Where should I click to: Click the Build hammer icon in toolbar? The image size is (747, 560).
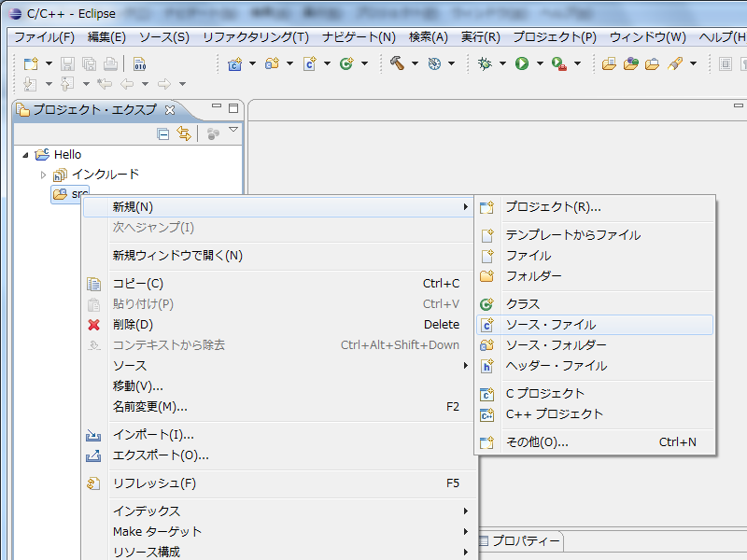(x=397, y=63)
